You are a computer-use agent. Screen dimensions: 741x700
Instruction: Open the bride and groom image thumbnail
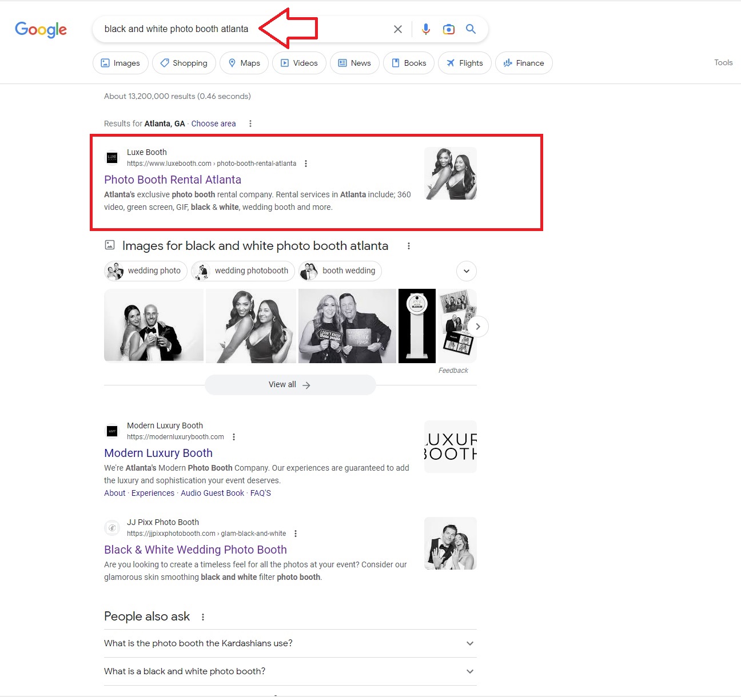pyautogui.click(x=154, y=325)
